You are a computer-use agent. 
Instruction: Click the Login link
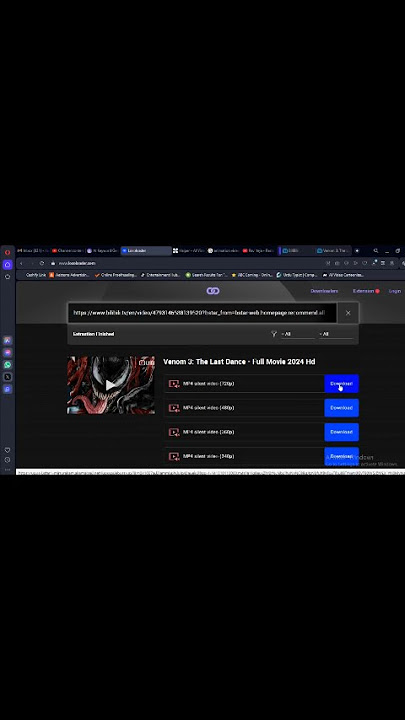[x=395, y=291]
